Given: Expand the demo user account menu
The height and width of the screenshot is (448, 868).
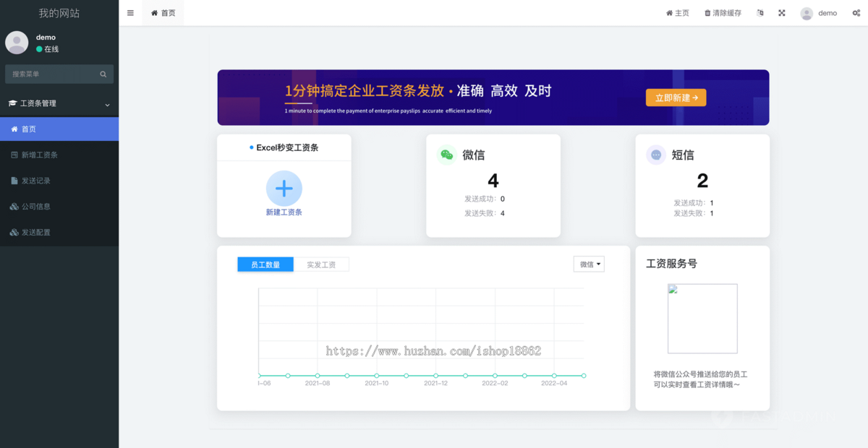Looking at the screenshot, I should [818, 12].
